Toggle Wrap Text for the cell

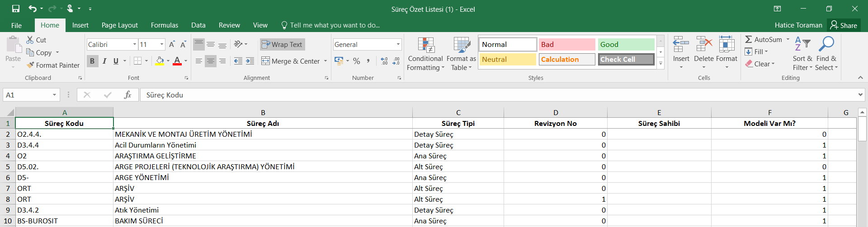click(282, 44)
